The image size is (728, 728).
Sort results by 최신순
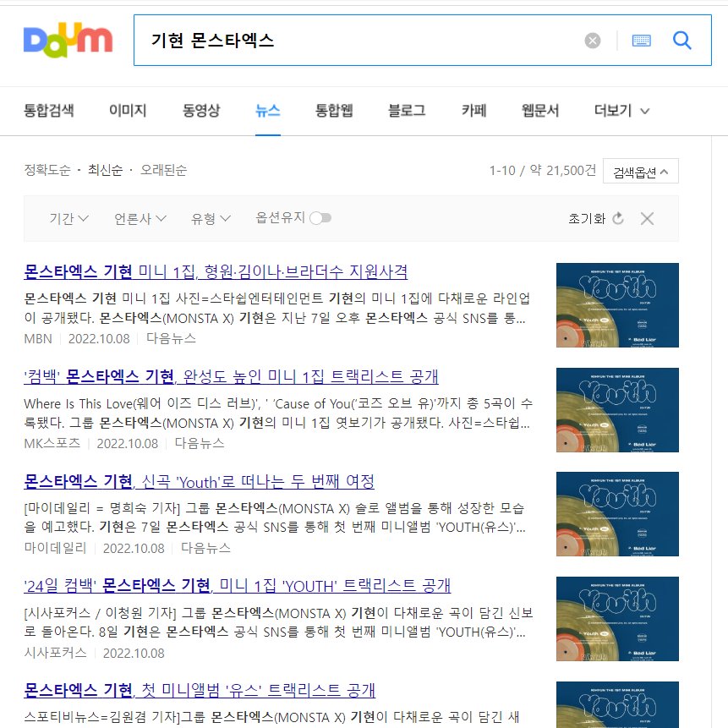(x=106, y=170)
